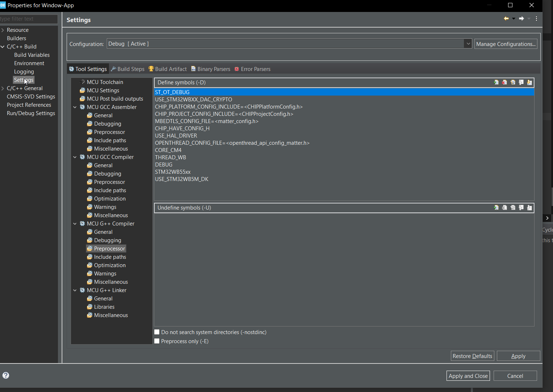The image size is (553, 392).
Task: Add a new define symbol entry
Action: [x=496, y=82]
